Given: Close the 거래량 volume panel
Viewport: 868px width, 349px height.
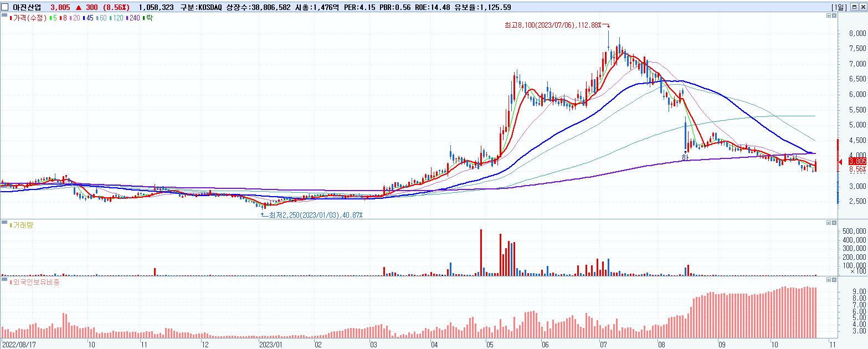Looking at the screenshot, I should (x=834, y=222).
